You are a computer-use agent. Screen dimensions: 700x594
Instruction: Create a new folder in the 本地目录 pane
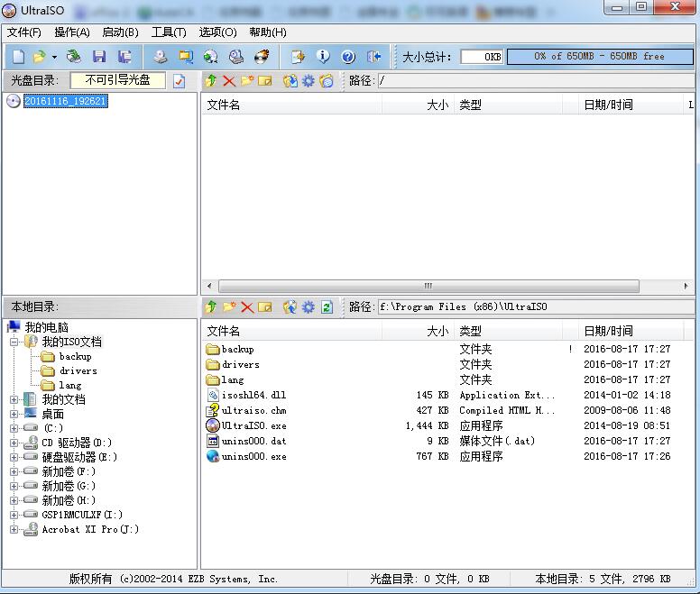(x=229, y=306)
